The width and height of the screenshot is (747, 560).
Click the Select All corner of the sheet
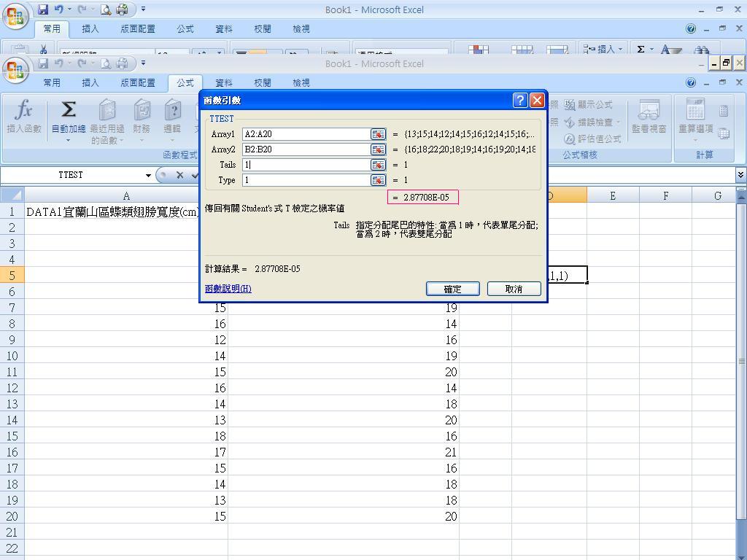[12, 195]
